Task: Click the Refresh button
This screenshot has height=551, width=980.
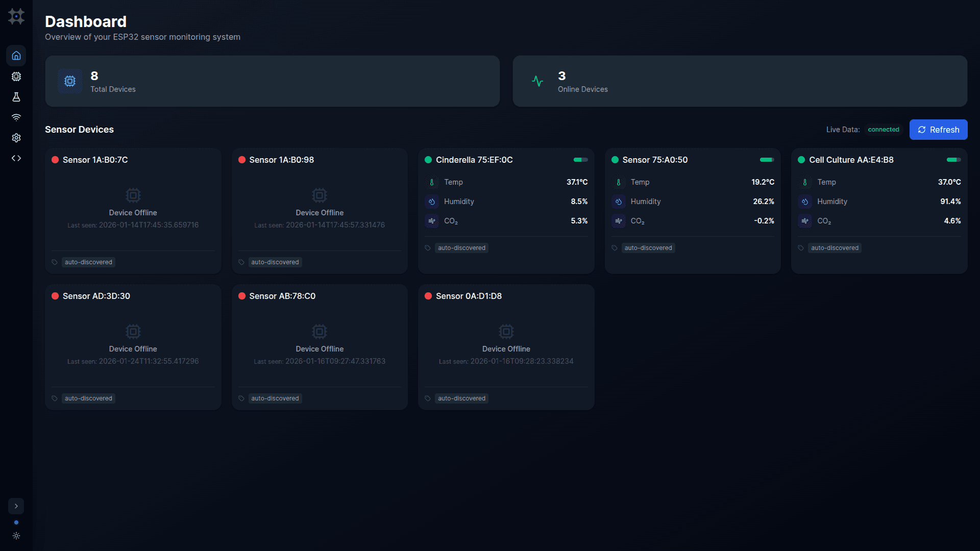Action: [x=938, y=130]
